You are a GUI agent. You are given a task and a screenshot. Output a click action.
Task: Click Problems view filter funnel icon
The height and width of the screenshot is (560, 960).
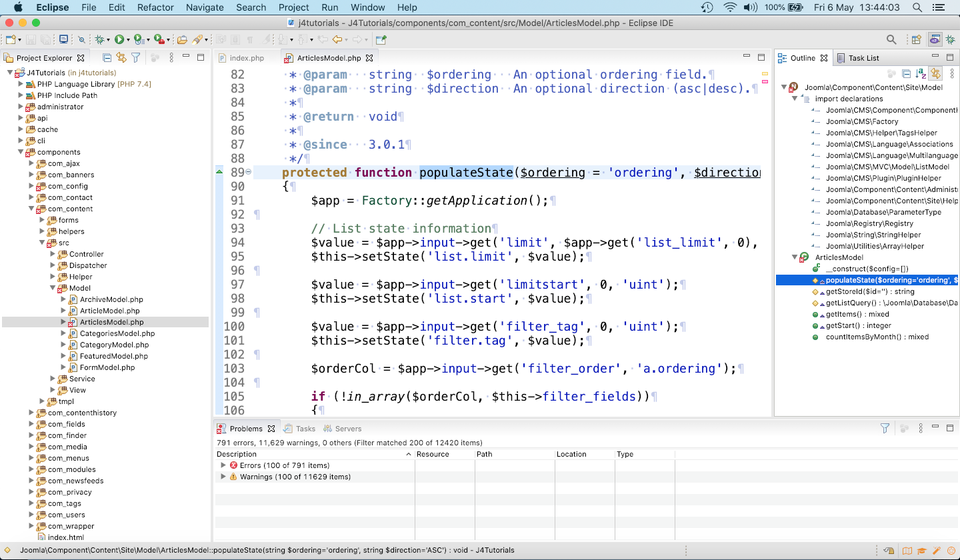point(885,428)
